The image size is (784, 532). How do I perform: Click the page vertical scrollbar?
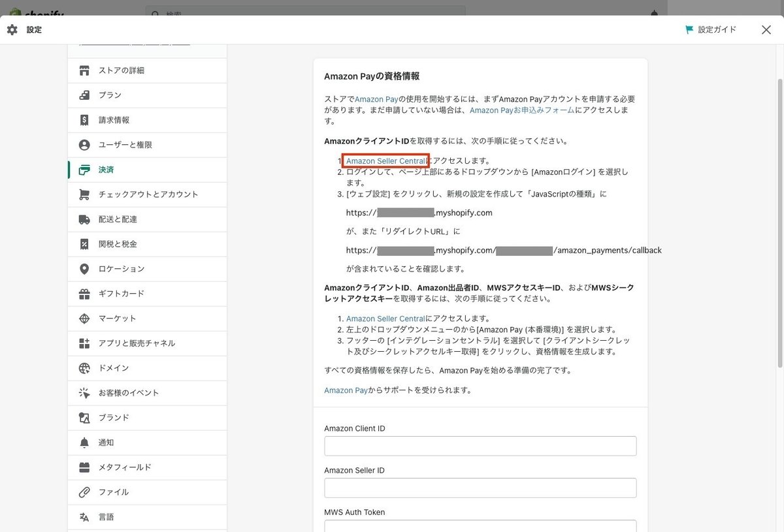[779, 222]
